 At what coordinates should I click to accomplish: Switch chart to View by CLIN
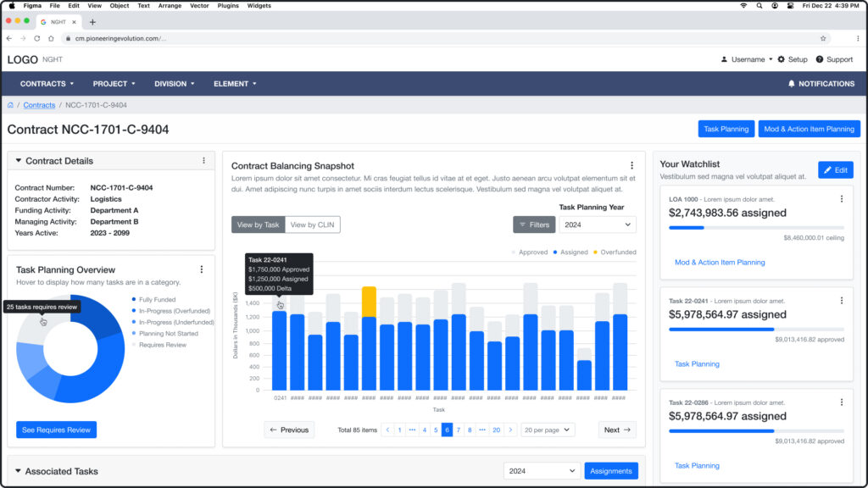(x=312, y=225)
